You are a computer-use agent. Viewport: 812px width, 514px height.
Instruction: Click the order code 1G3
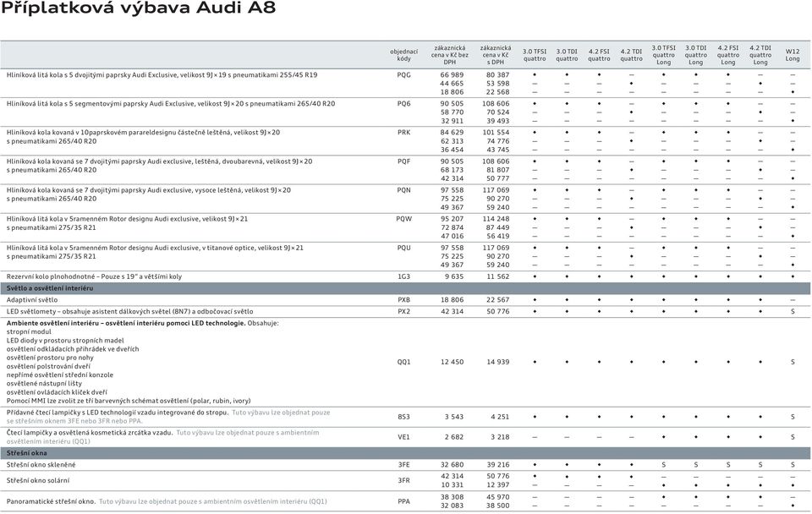tap(404, 277)
